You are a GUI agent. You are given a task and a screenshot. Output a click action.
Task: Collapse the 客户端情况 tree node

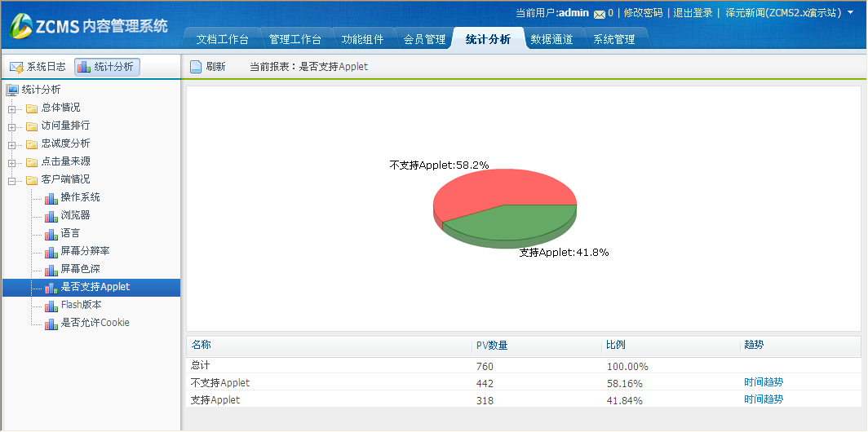[11, 180]
